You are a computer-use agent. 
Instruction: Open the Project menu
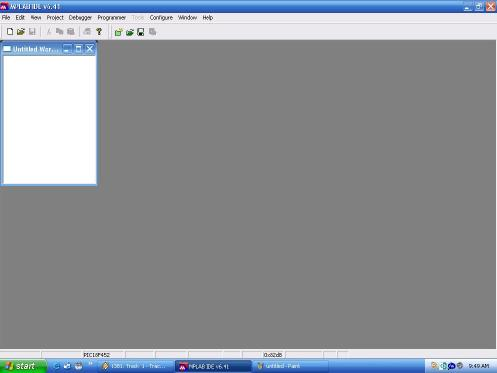pyautogui.click(x=55, y=18)
